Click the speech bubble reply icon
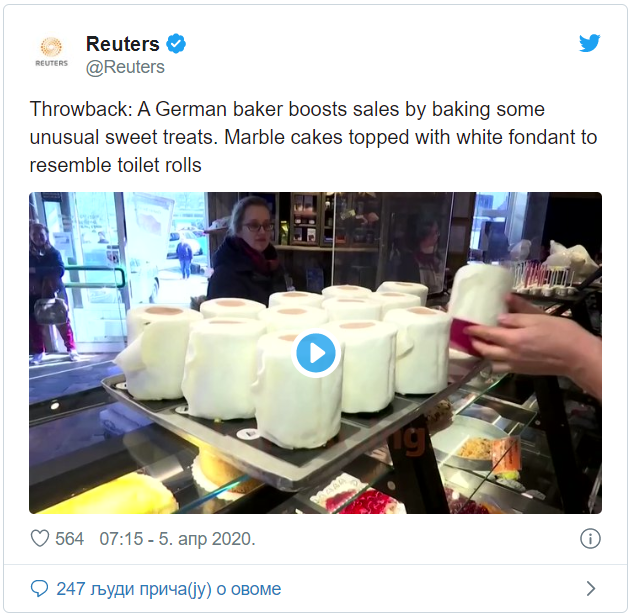This screenshot has height=616, width=631. point(39,589)
